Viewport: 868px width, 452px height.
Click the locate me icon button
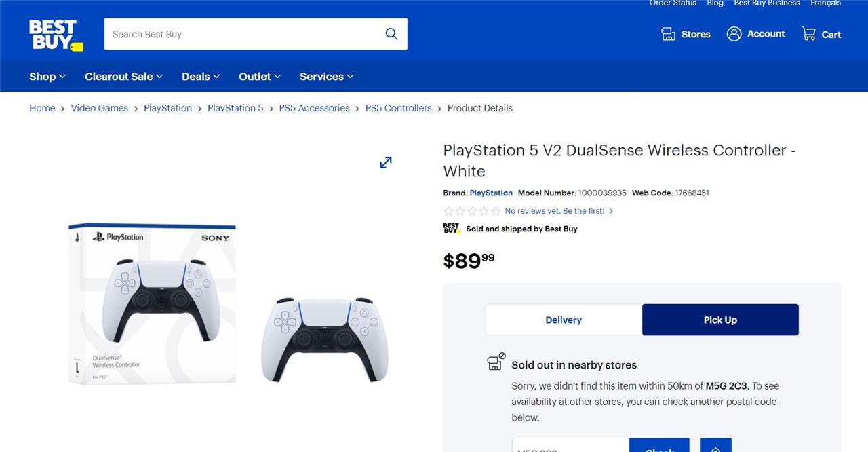click(x=715, y=445)
